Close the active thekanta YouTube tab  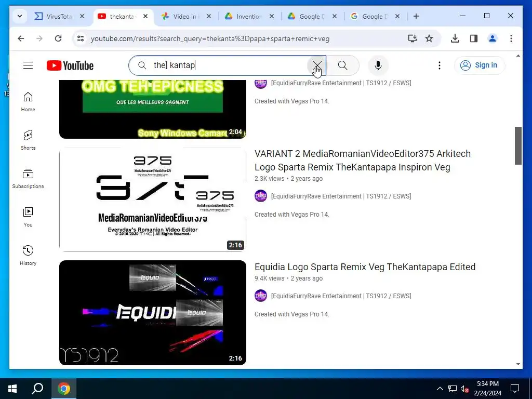click(145, 16)
